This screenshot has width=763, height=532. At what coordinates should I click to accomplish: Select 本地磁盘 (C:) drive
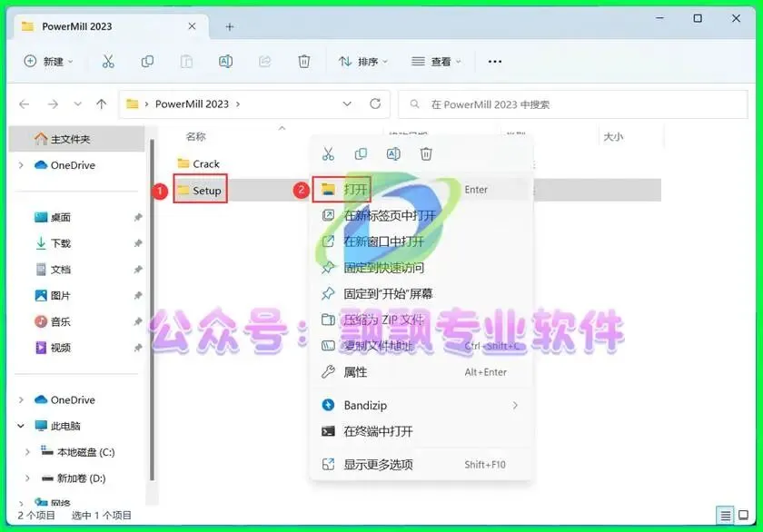pos(85,452)
